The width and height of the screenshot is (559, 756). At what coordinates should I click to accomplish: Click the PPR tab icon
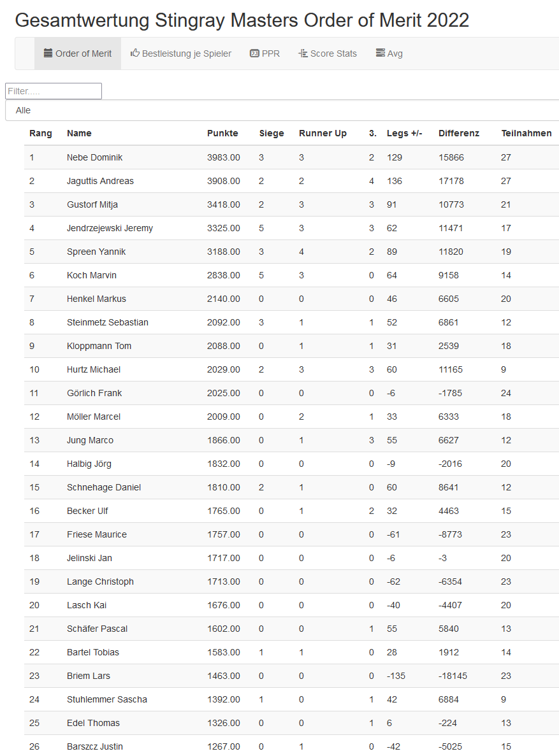254,53
